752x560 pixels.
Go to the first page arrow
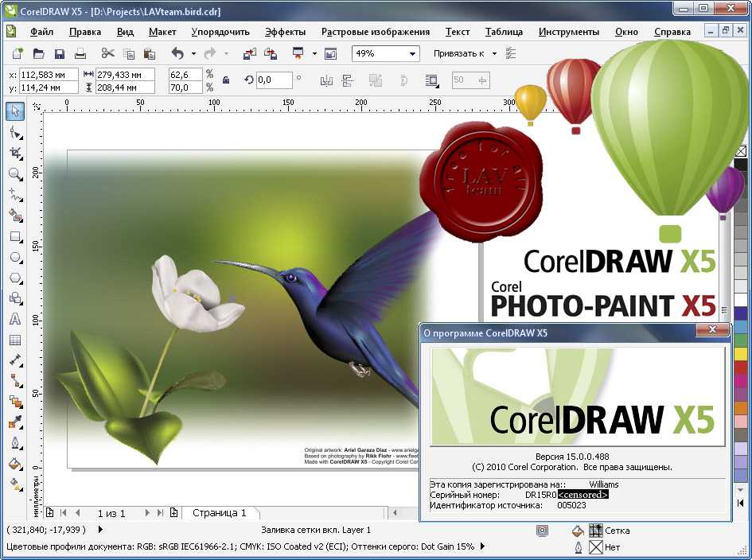coord(64,513)
